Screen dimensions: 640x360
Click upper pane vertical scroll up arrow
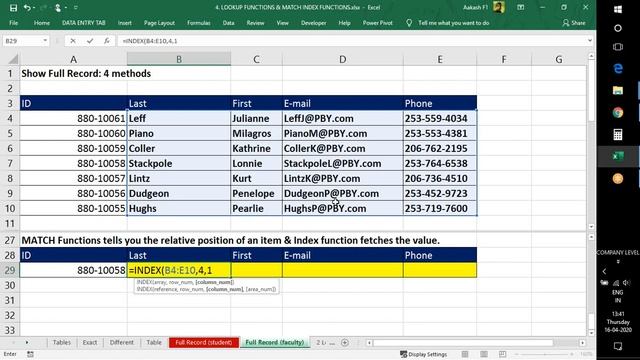(591, 56)
